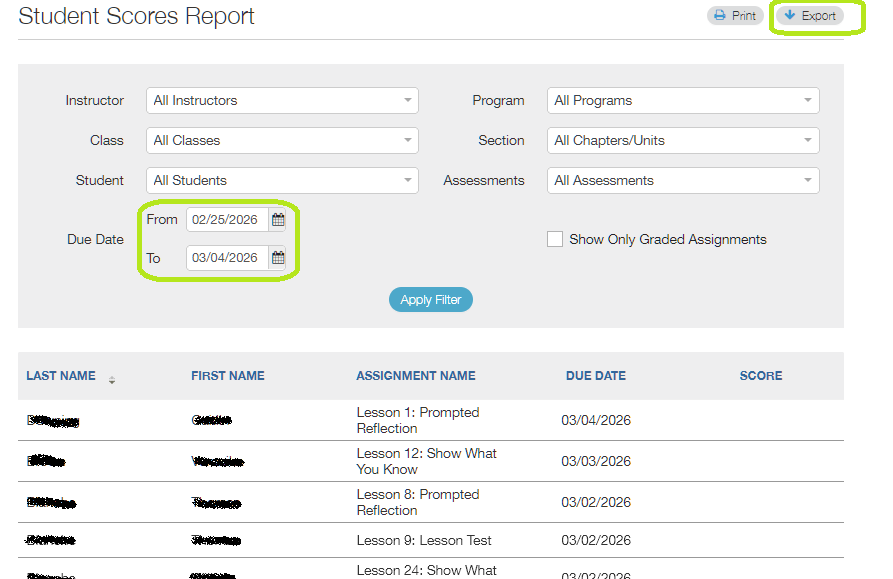893x579 pixels.
Task: Sort by the Assignment Name column header
Action: click(416, 376)
